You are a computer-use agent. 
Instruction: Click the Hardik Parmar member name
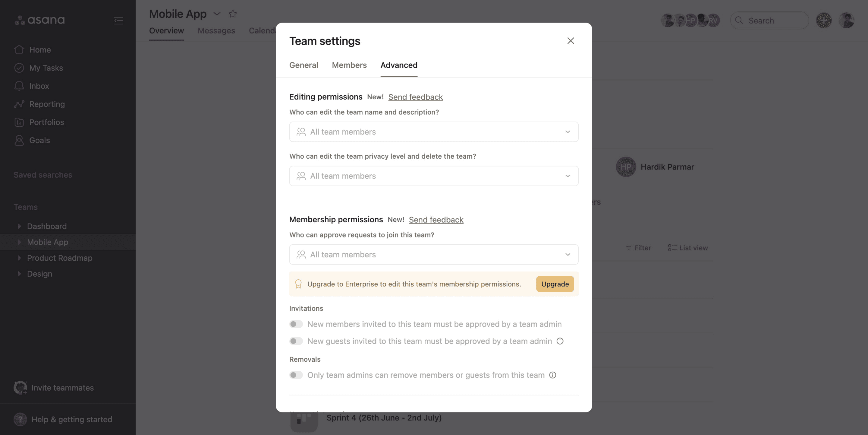point(667,167)
